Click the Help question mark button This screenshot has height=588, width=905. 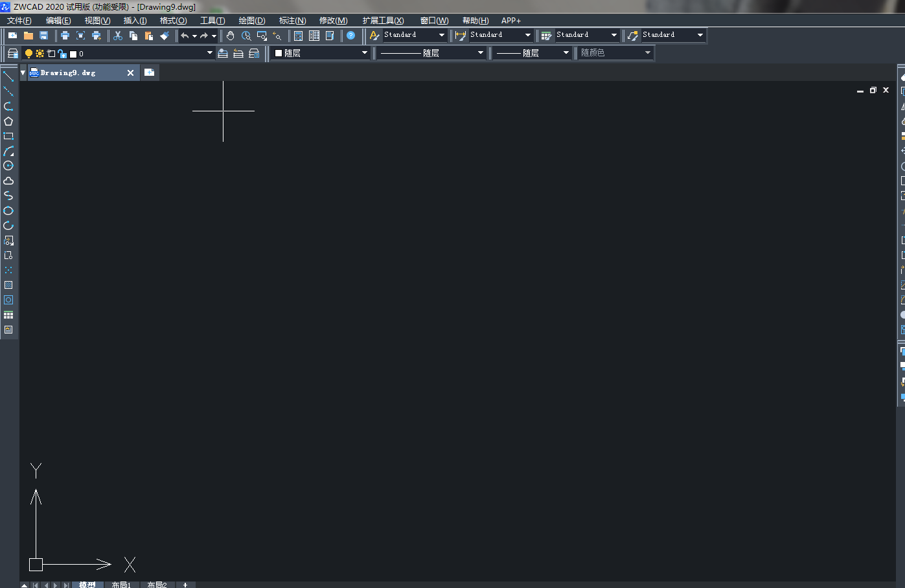(350, 36)
